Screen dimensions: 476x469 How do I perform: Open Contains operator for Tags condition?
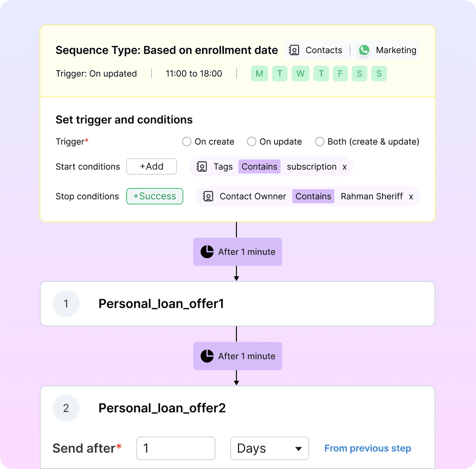(x=259, y=167)
